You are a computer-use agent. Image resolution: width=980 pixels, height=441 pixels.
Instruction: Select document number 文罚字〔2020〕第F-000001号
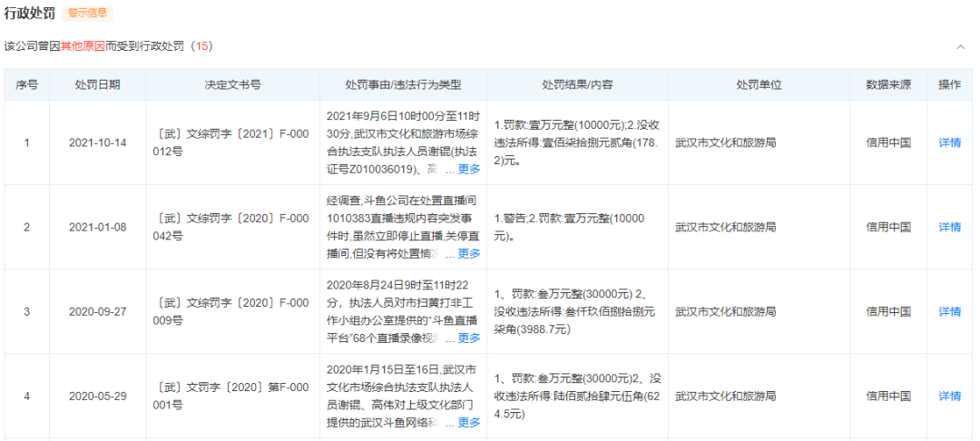tap(232, 396)
